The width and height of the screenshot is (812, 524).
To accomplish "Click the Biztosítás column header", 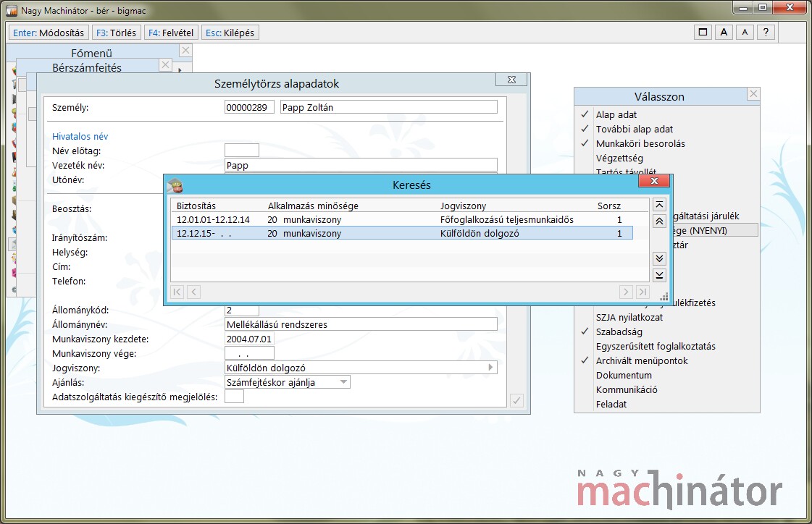I will (196, 206).
